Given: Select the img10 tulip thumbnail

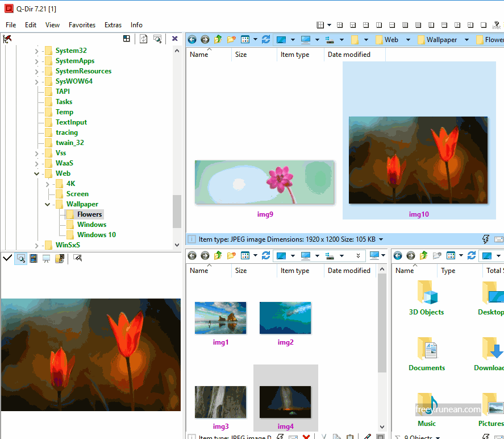Looking at the screenshot, I should pyautogui.click(x=418, y=160).
